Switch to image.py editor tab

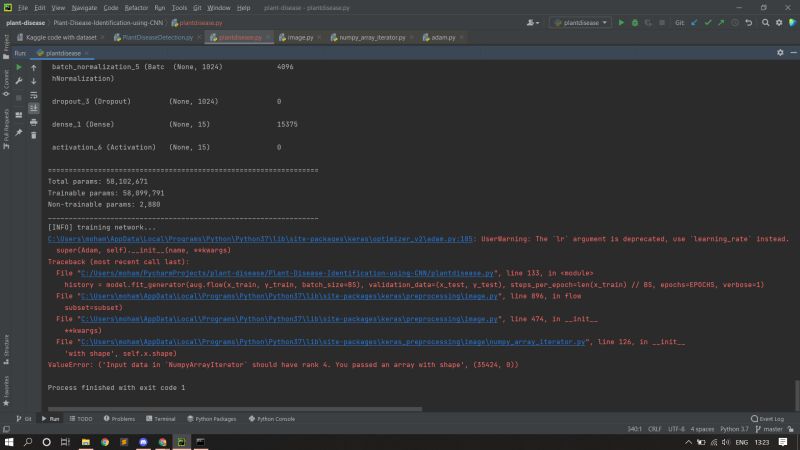point(300,37)
